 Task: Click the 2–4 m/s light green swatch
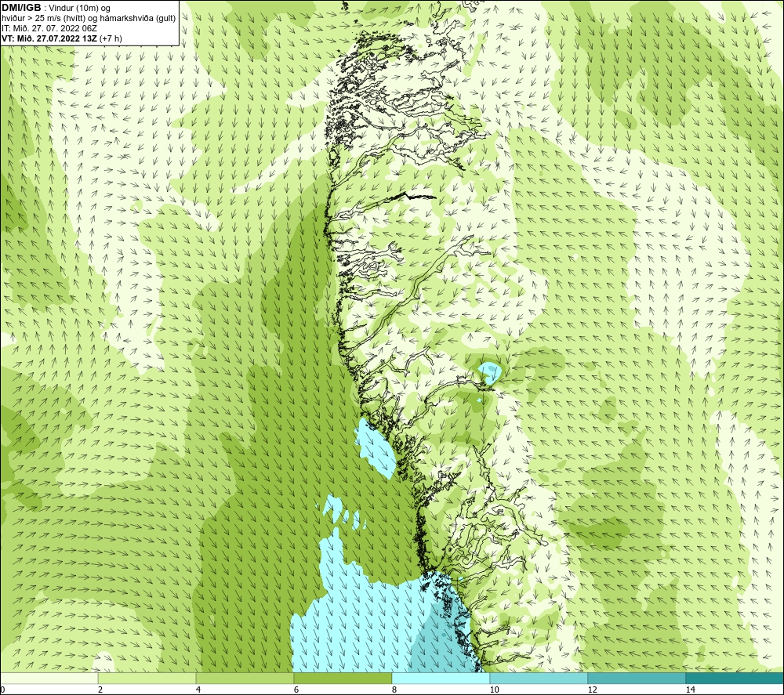(147, 678)
